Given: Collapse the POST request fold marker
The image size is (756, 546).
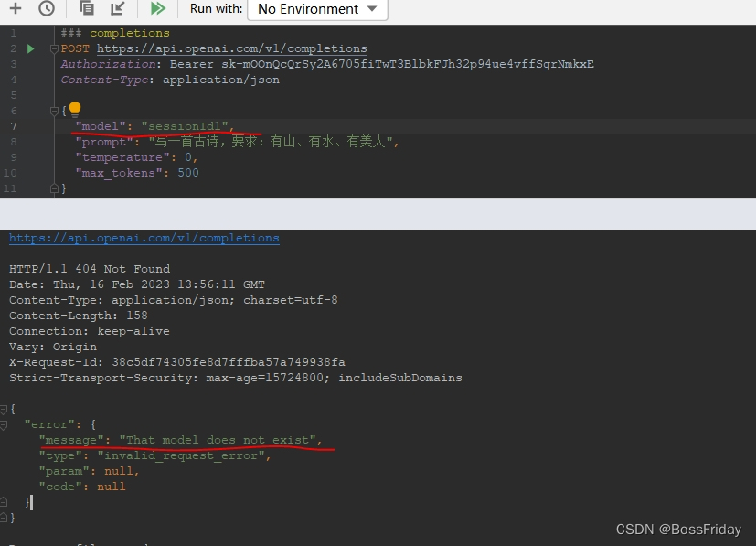Looking at the screenshot, I should pyautogui.click(x=54, y=48).
